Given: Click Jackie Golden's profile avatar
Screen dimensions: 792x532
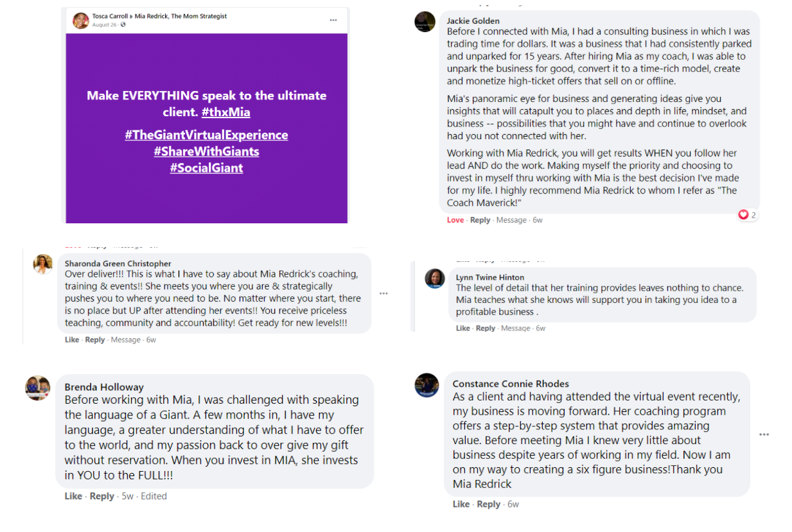Looking at the screenshot, I should (x=425, y=22).
